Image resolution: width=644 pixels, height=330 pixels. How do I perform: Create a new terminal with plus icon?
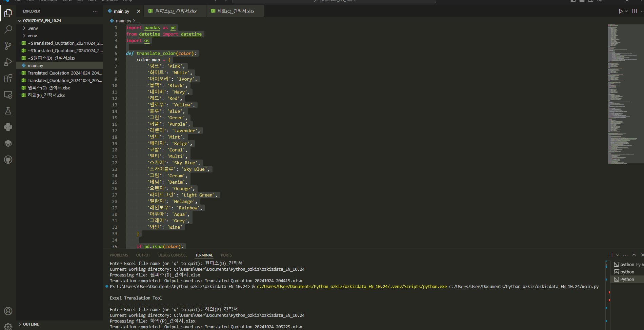612,255
